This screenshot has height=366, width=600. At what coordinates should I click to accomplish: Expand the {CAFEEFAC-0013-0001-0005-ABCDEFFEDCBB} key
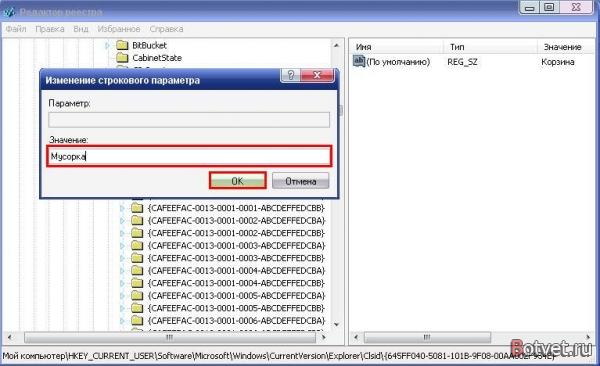tap(122, 308)
